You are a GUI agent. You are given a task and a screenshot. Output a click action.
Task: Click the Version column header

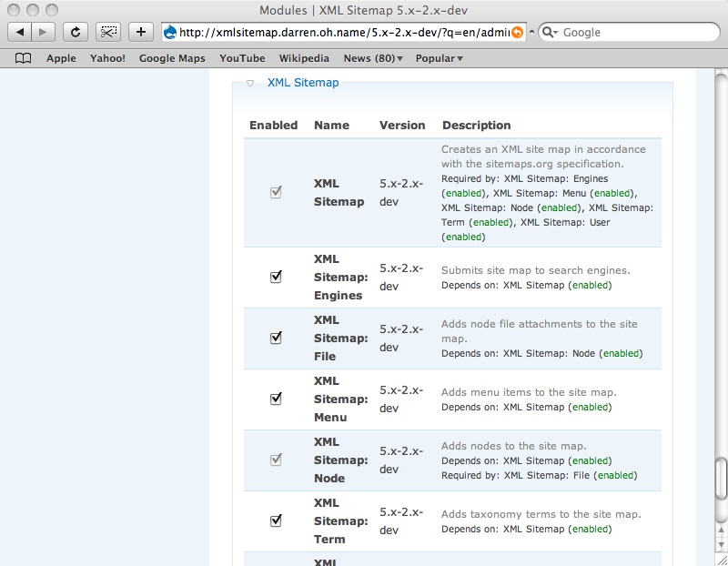coord(402,126)
